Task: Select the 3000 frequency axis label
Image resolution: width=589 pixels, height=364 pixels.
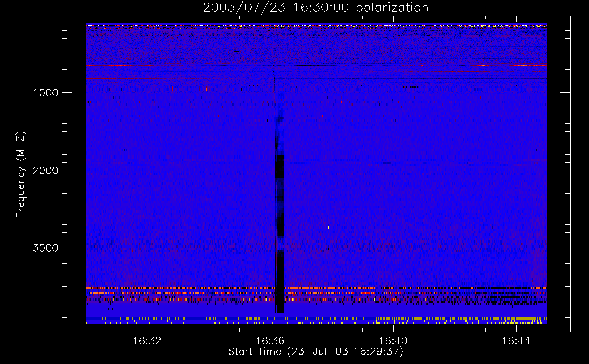Action: pos(46,248)
